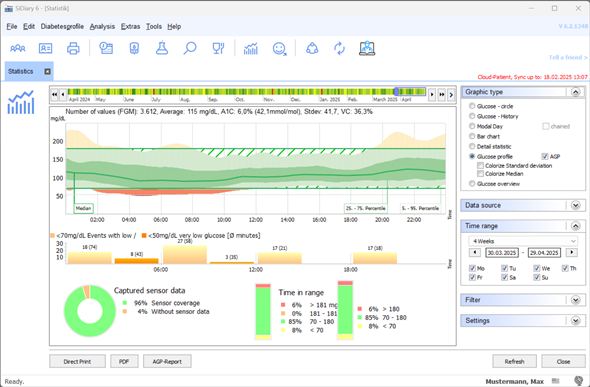The image size is (590, 387).
Task: Open the Diabetesprofile menu
Action: tap(62, 27)
